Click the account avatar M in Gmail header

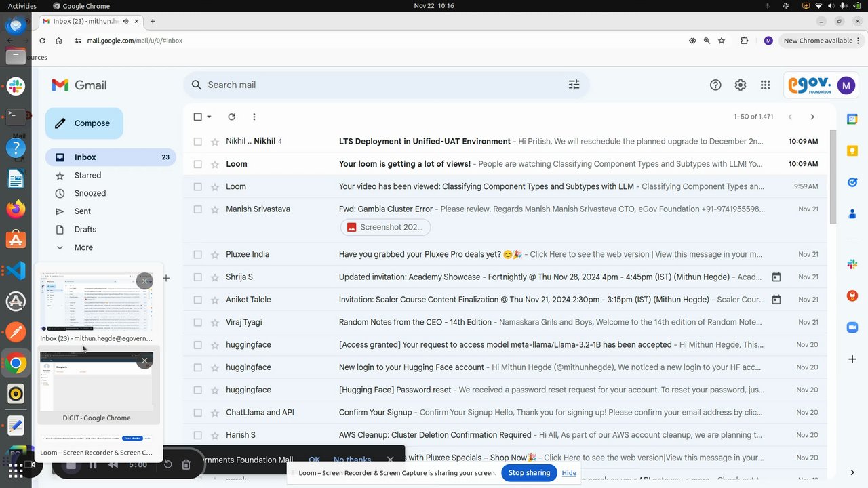pos(846,85)
